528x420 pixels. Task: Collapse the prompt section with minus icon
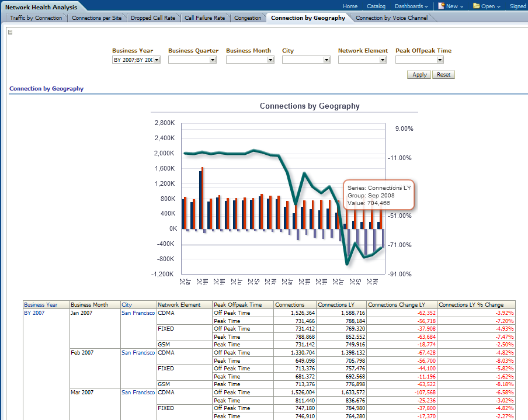pos(10,33)
